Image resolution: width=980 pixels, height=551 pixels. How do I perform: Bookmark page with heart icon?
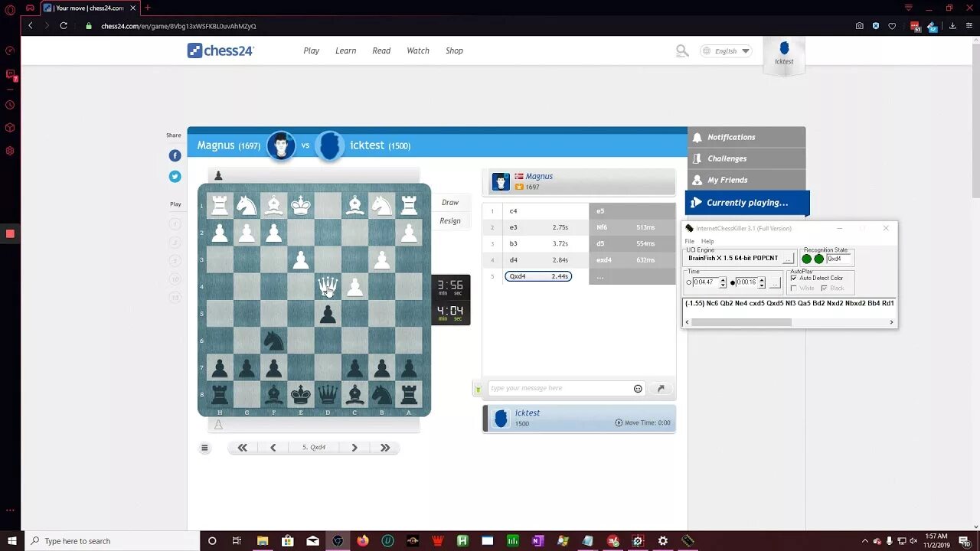(x=892, y=26)
